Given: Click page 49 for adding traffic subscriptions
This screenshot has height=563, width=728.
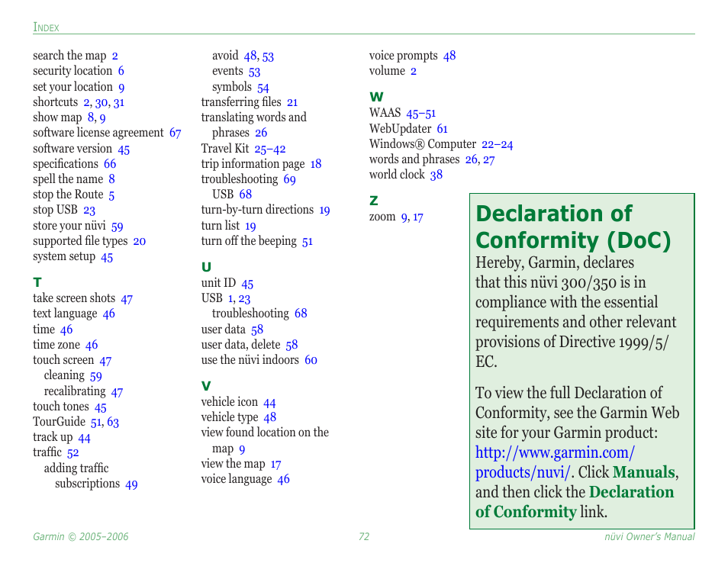Looking at the screenshot, I should point(131,484).
